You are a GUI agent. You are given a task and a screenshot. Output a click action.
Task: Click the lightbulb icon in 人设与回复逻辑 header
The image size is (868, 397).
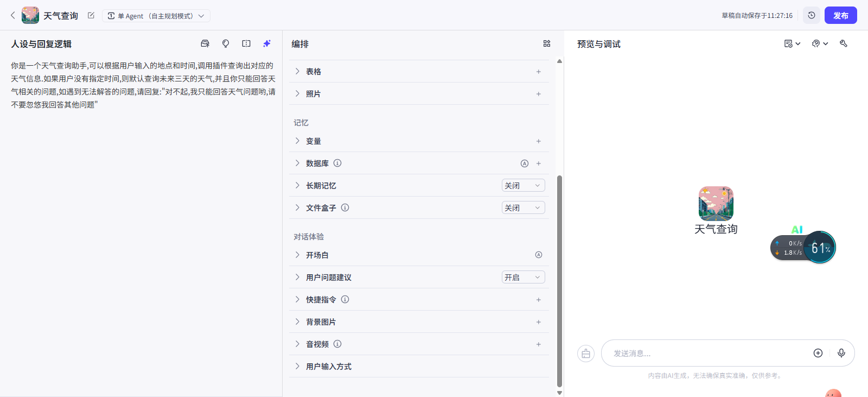[x=226, y=43]
